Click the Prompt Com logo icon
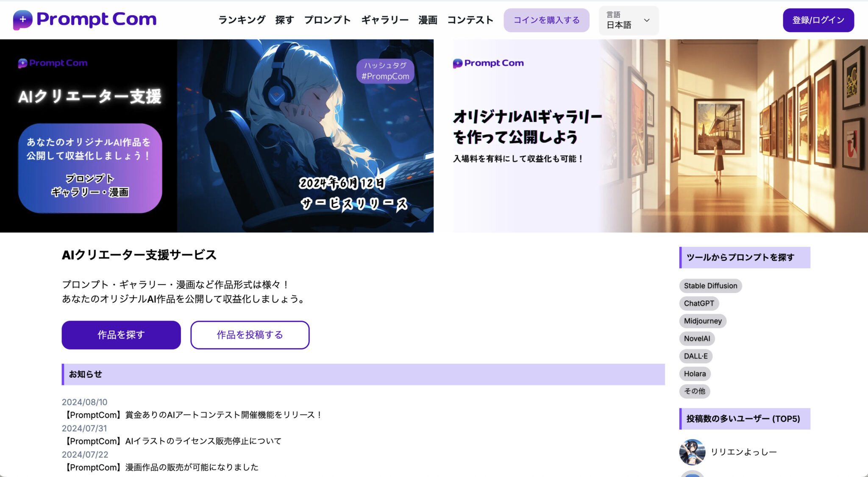 (22, 19)
